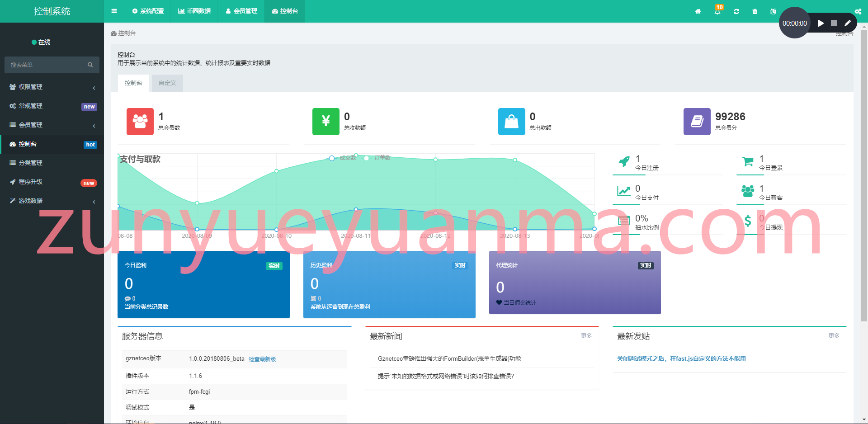Click the red 总会员数 users icon
Viewport: 868px width, 424px height.
pyautogui.click(x=140, y=121)
